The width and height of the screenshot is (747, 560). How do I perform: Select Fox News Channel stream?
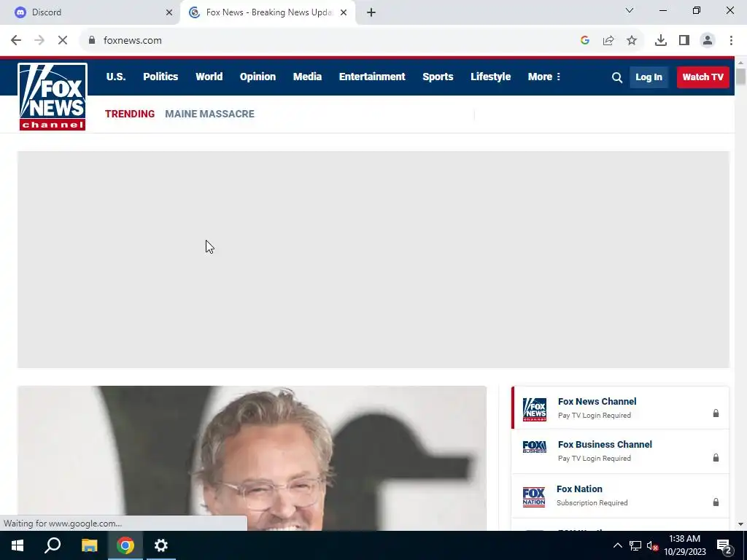coord(620,408)
